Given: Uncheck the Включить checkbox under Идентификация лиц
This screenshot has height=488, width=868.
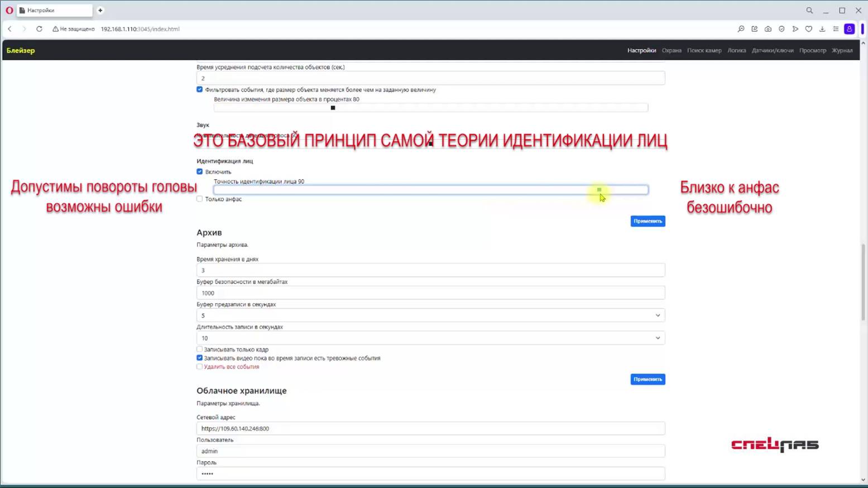Looking at the screenshot, I should [199, 171].
